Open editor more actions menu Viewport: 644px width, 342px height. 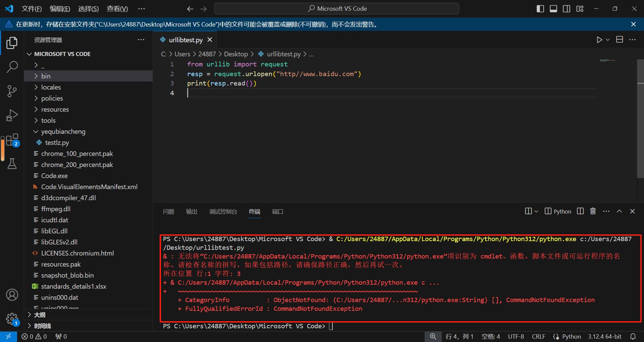pos(633,40)
